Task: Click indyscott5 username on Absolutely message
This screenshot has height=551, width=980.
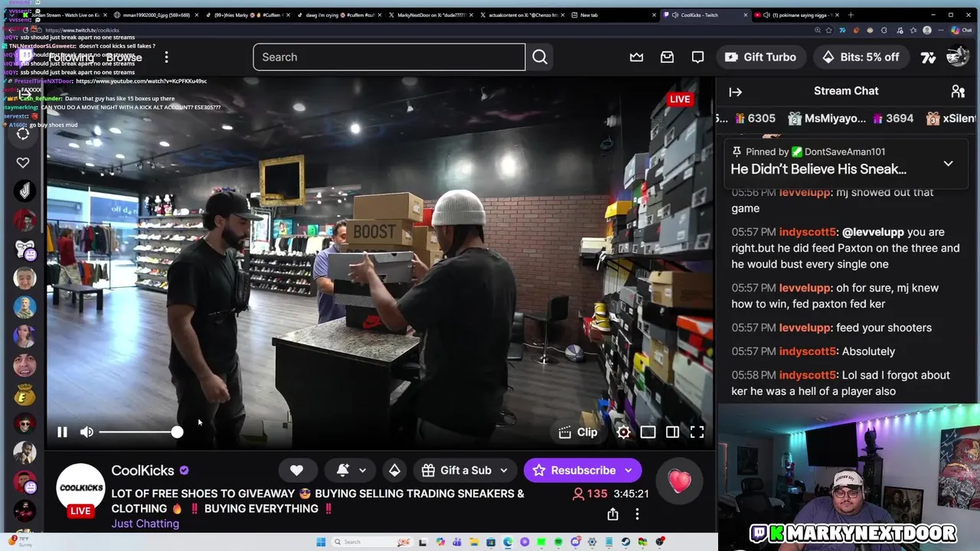Action: click(x=808, y=351)
